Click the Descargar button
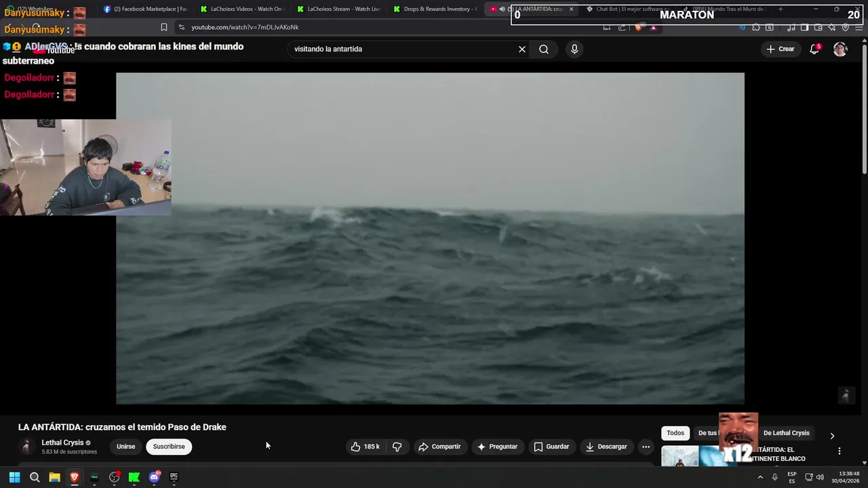The width and height of the screenshot is (868, 488). pyautogui.click(x=606, y=447)
